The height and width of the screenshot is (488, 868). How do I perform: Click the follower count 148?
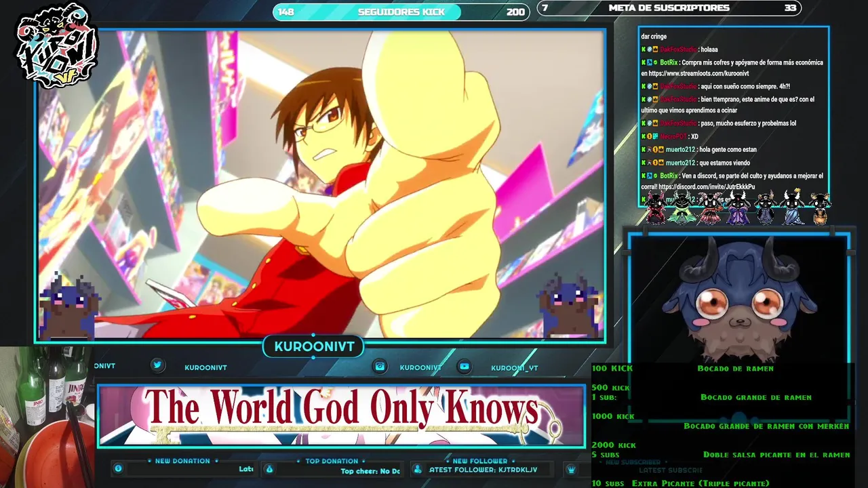coord(286,12)
